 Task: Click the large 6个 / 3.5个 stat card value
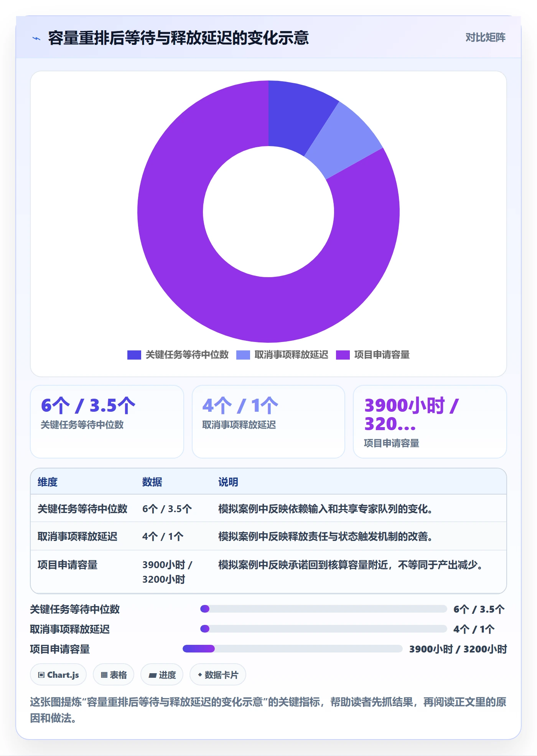(88, 406)
